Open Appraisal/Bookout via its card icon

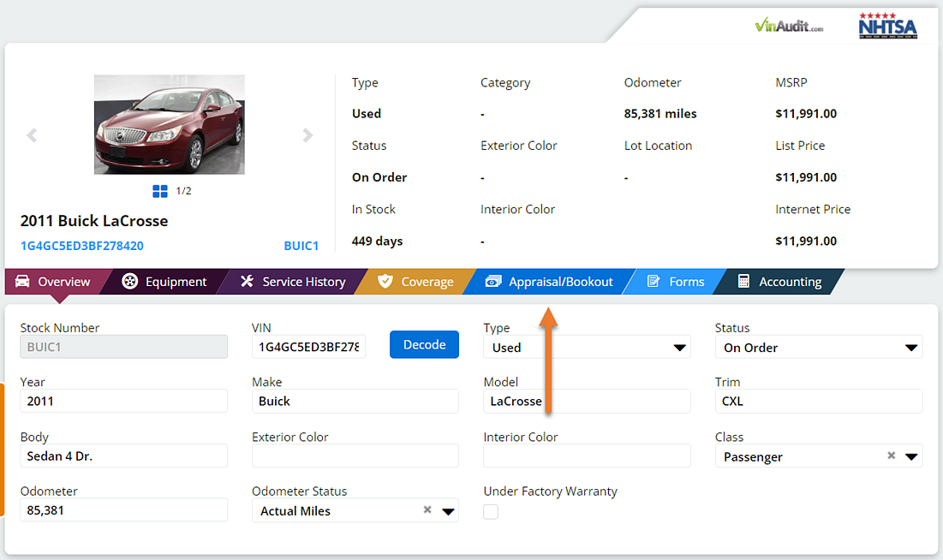(x=493, y=281)
